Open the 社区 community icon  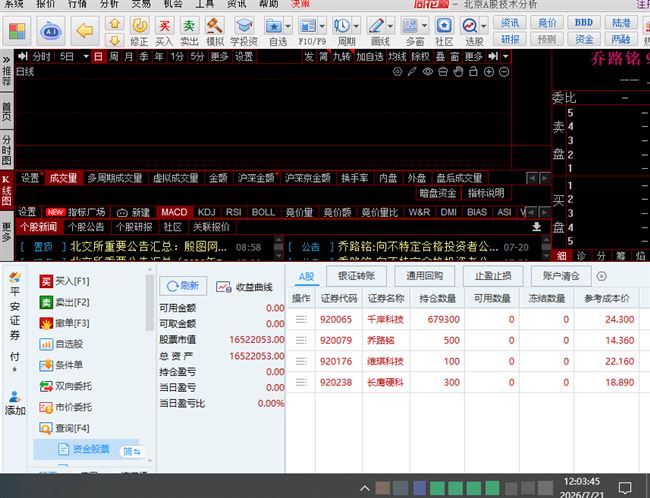444,26
